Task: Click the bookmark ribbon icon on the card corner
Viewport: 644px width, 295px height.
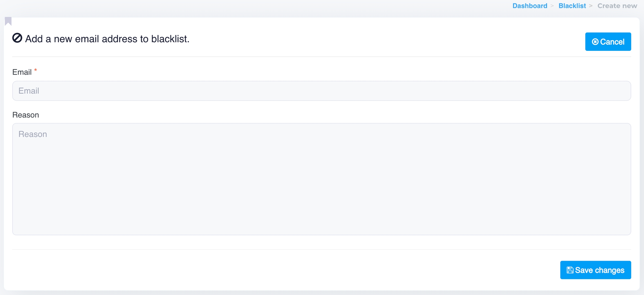Action: 8,21
